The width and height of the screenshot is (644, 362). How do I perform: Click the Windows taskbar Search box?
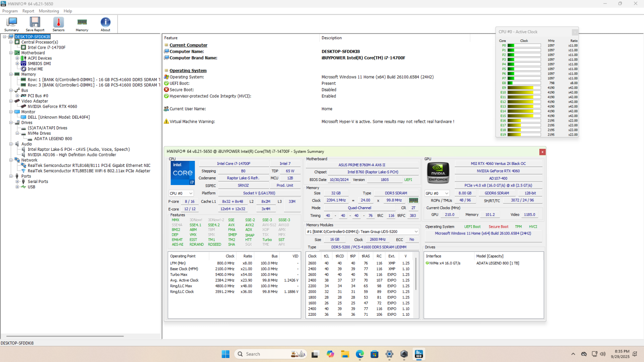(266, 354)
